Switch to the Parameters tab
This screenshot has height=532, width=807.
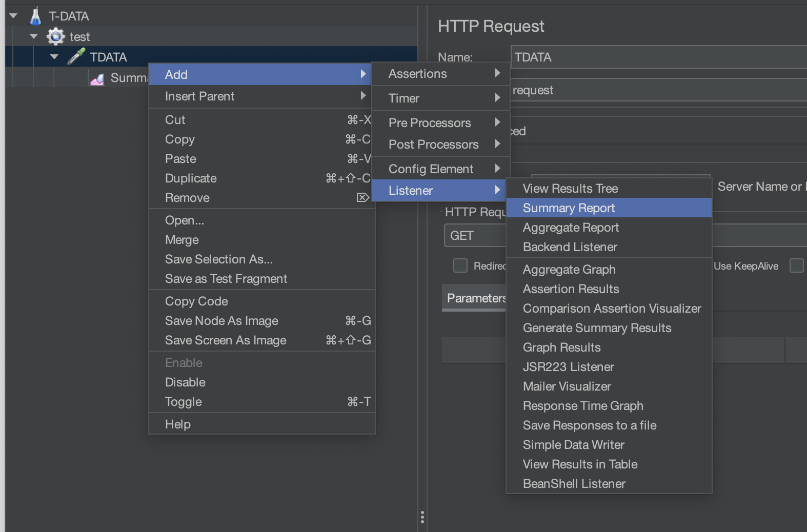click(474, 298)
